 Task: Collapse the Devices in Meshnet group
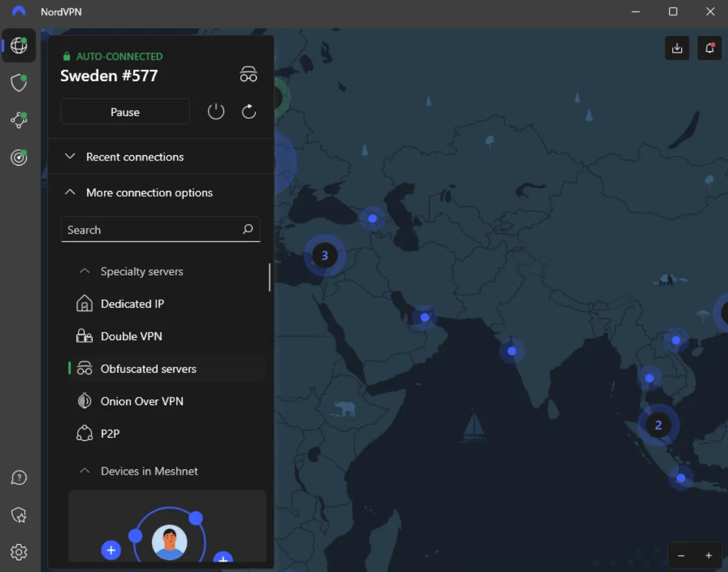[x=149, y=471]
